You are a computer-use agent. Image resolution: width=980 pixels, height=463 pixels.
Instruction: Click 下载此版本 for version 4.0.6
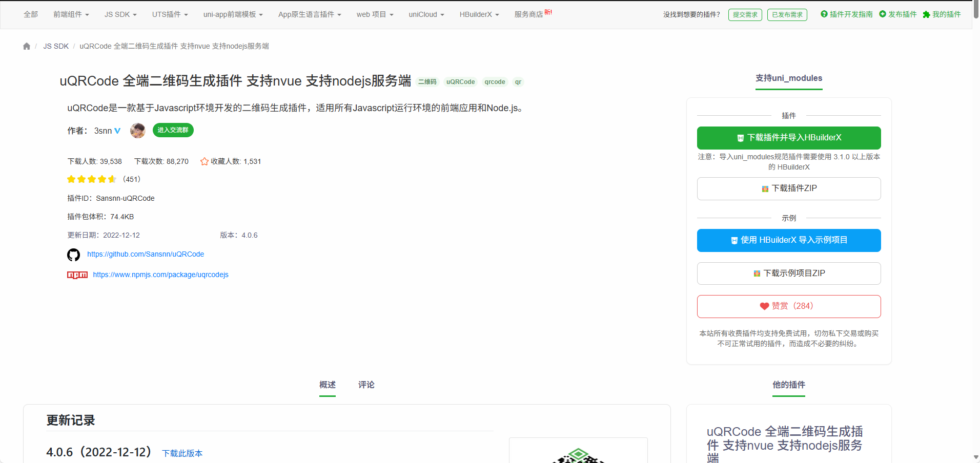tap(181, 453)
